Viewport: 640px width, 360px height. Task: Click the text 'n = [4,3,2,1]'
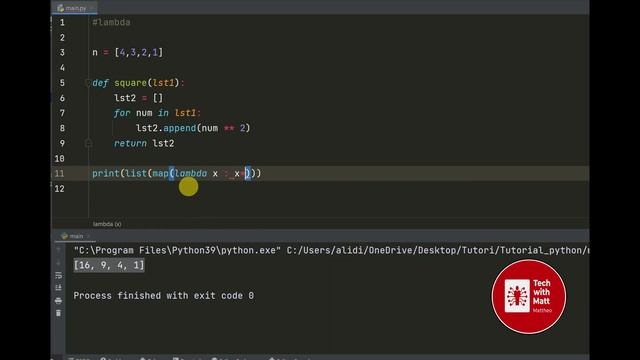coord(128,53)
